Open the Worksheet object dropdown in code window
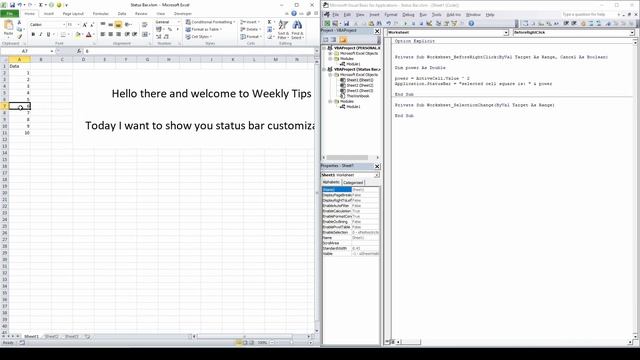 pyautogui.click(x=506, y=32)
